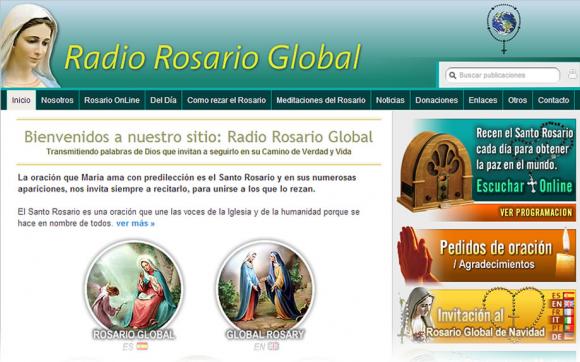Select ES language on Christmas rosary banner
The image size is (580, 362).
tap(563, 295)
